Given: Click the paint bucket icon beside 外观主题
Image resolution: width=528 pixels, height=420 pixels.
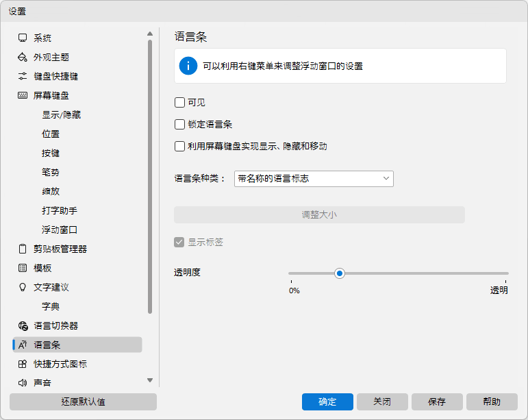Looking at the screenshot, I should [23, 57].
